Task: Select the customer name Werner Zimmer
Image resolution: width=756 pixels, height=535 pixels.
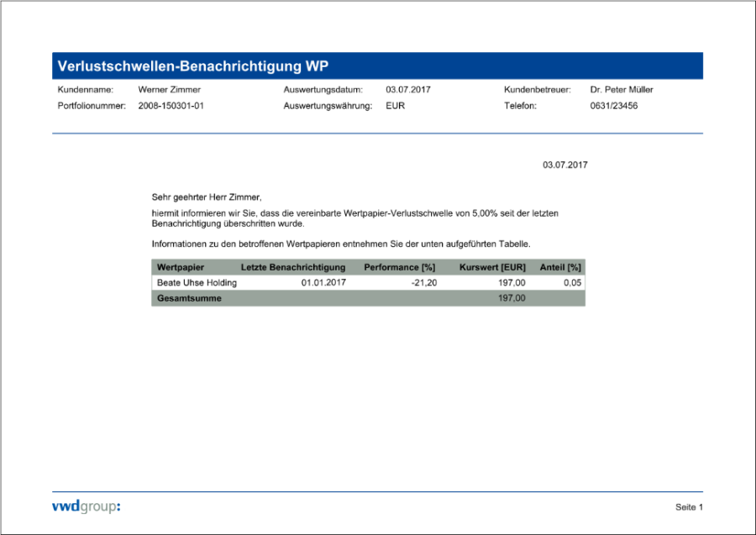Action: coord(169,89)
